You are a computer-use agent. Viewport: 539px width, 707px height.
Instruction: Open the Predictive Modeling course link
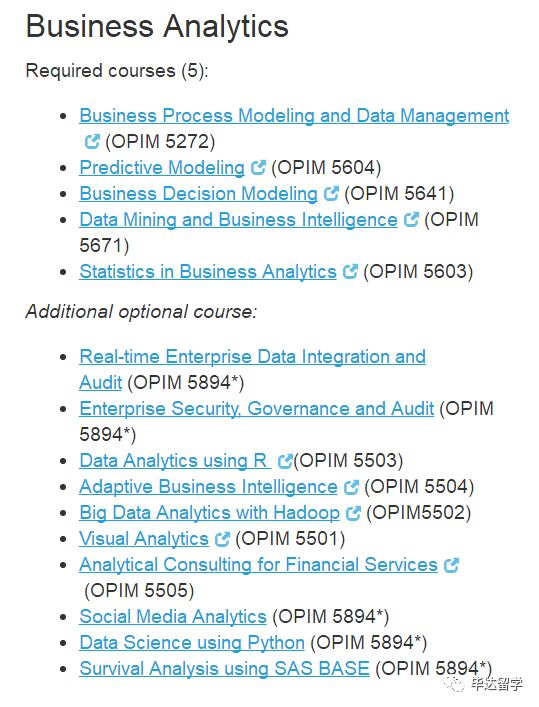(162, 168)
